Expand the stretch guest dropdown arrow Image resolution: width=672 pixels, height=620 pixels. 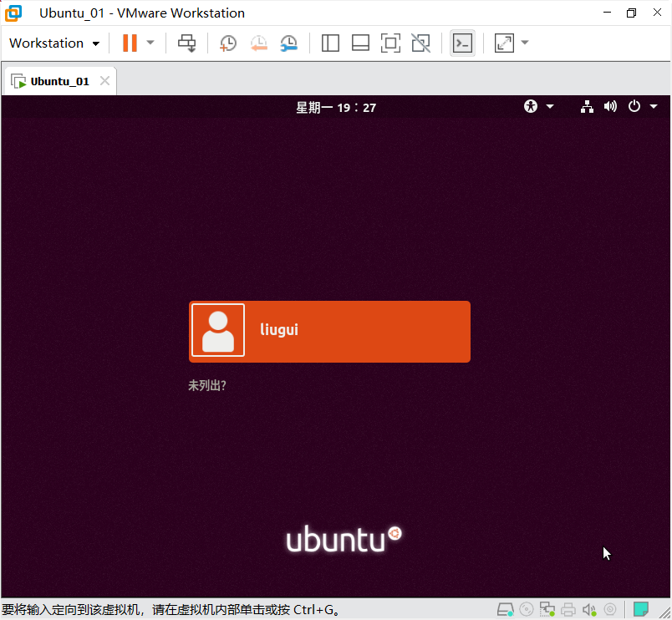point(525,43)
